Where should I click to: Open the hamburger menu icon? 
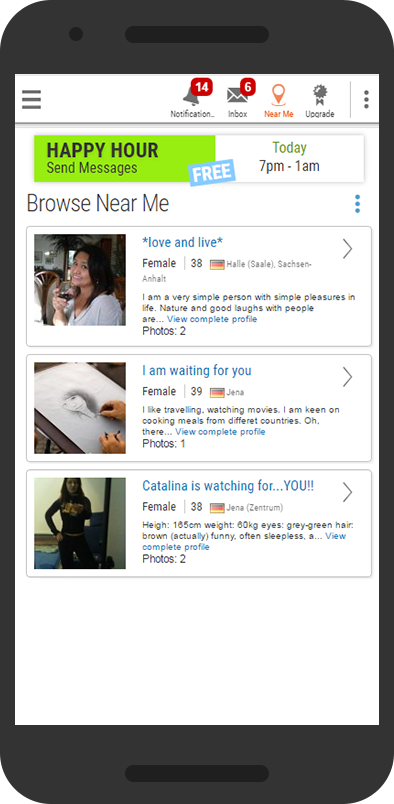tap(31, 99)
